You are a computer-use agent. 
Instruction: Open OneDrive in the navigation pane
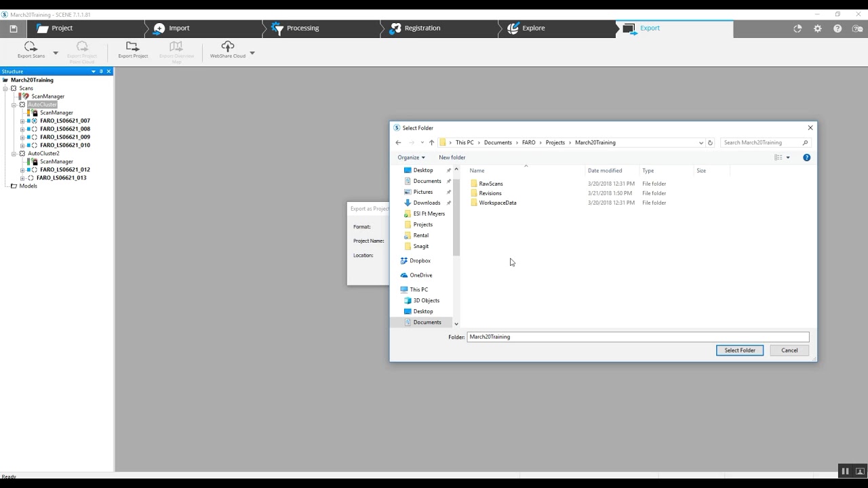point(420,275)
